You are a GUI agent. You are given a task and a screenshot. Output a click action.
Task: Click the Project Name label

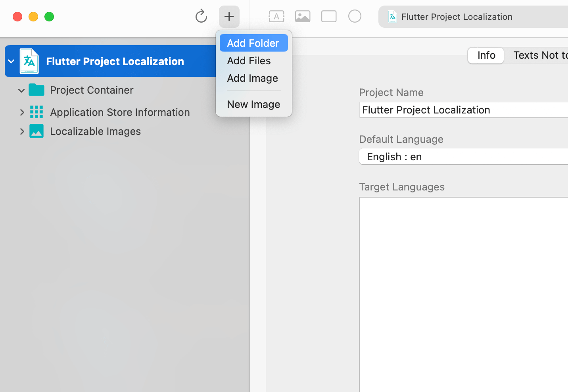tap(391, 92)
